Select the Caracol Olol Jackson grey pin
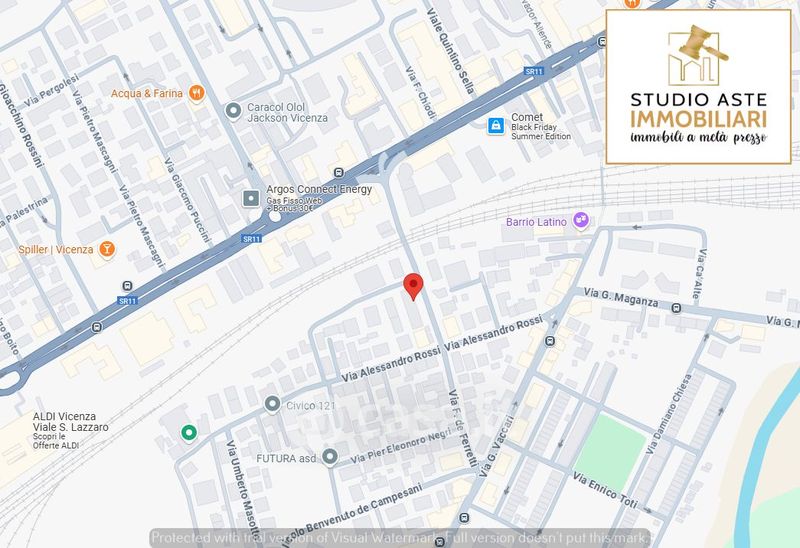Viewport: 800px width, 548px height. click(x=233, y=111)
